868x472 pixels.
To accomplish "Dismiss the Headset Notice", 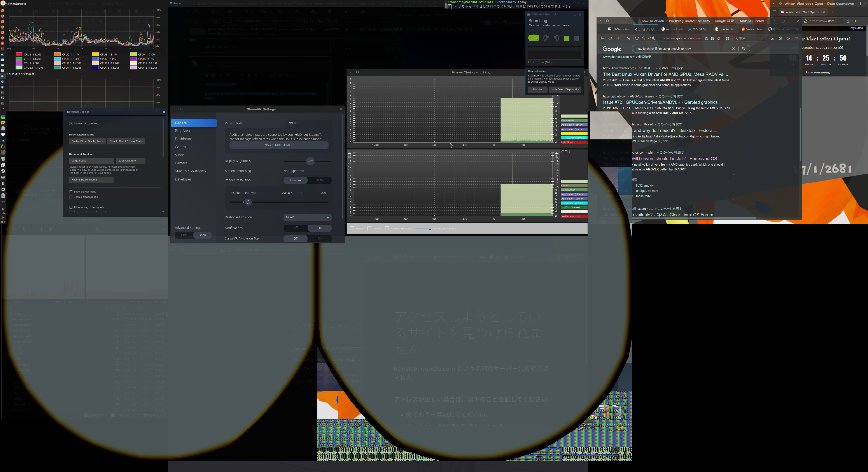I will tap(537, 90).
